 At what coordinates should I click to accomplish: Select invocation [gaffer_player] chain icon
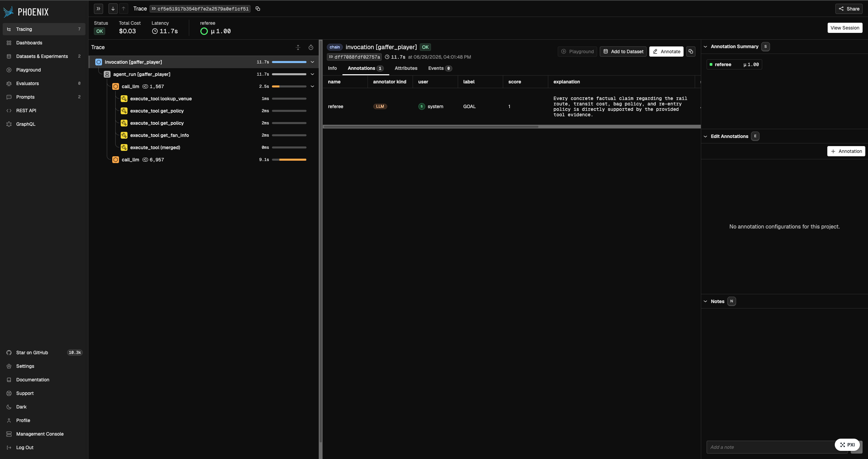(x=99, y=62)
